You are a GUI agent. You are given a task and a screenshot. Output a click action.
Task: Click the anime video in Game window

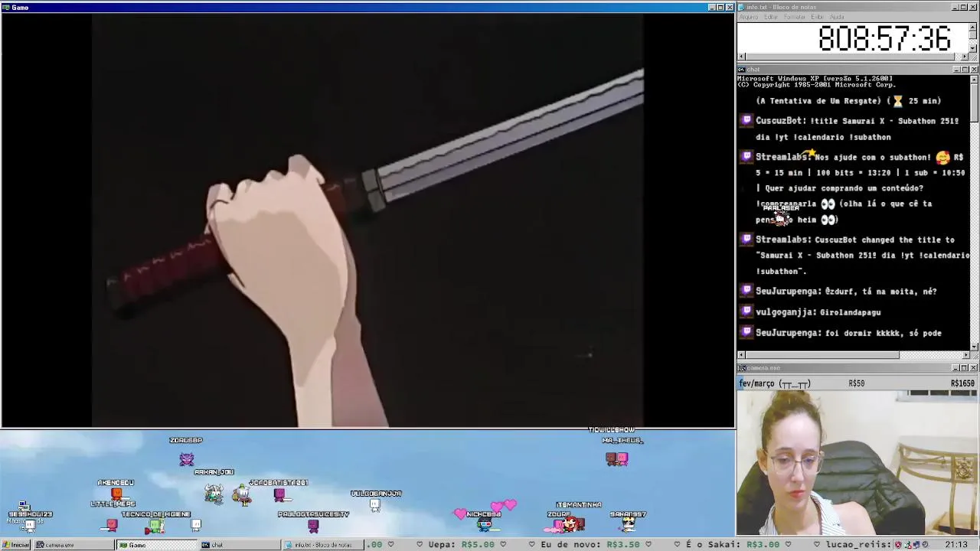pos(367,220)
